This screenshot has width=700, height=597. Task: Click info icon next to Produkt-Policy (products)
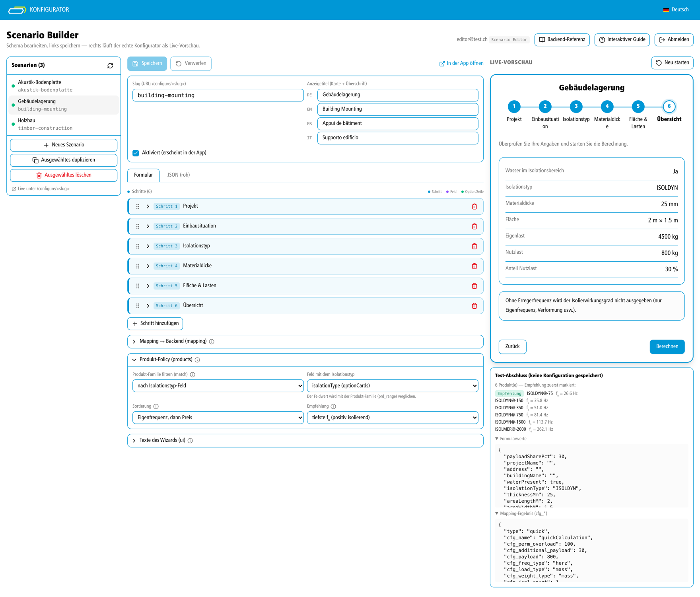[197, 360]
